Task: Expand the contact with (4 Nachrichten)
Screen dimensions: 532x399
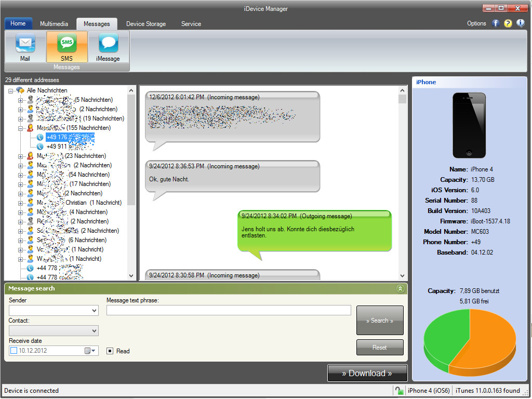Action: [x=20, y=212]
